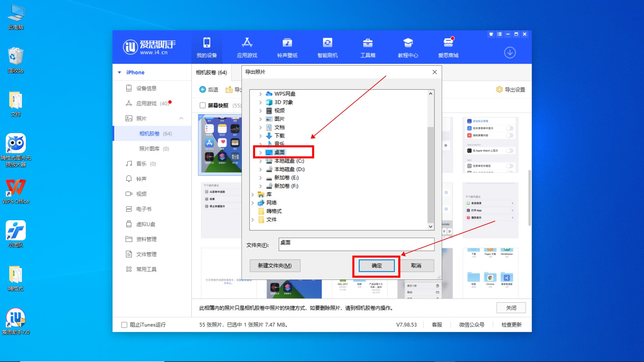Collapse the 照片 sidebar section
The image size is (644, 362).
(x=181, y=118)
